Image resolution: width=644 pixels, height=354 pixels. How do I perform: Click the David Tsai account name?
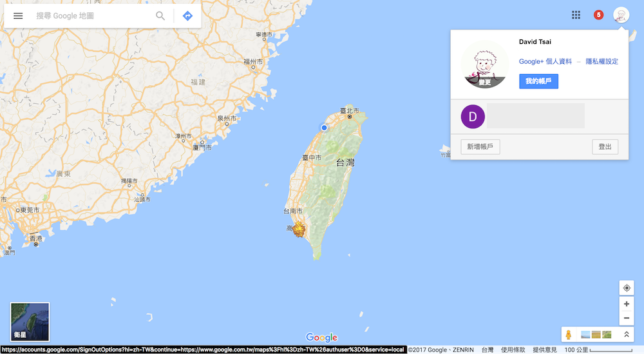pyautogui.click(x=535, y=41)
